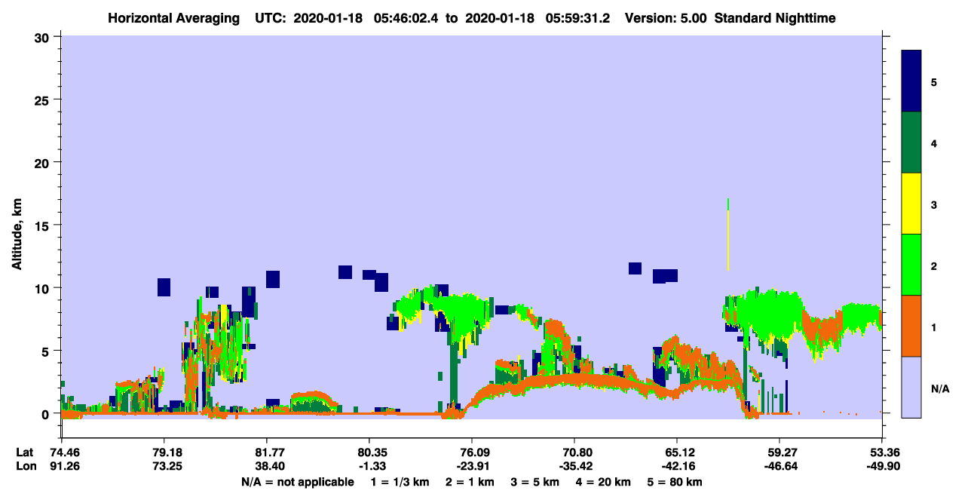The image size is (980, 503).
Task: Click legend text '5 = 80 km'
Action: click(x=676, y=482)
